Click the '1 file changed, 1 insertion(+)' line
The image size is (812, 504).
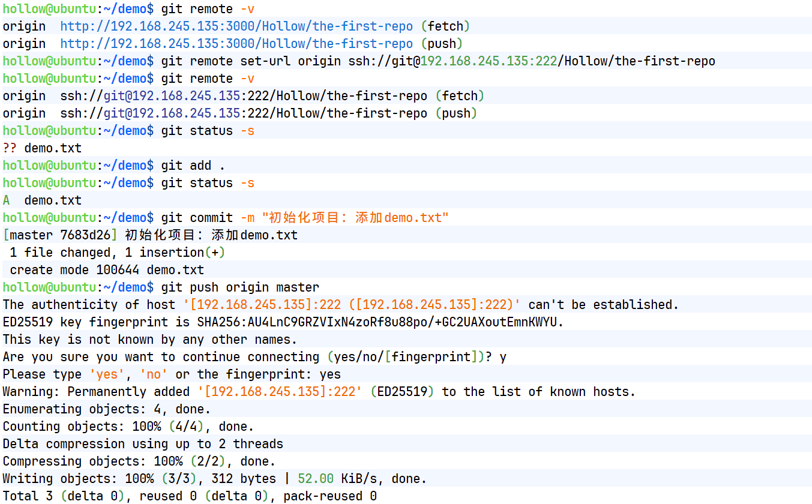[x=118, y=253]
